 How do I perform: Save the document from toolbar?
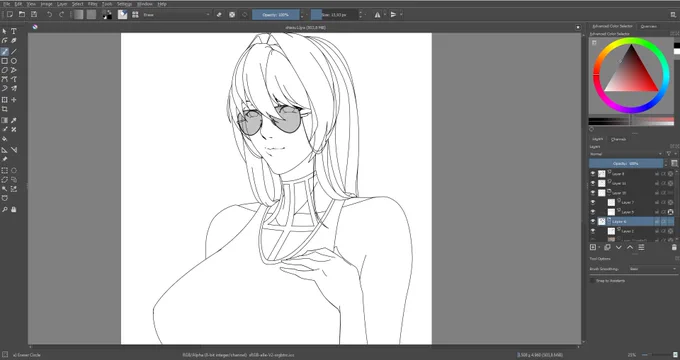point(34,15)
